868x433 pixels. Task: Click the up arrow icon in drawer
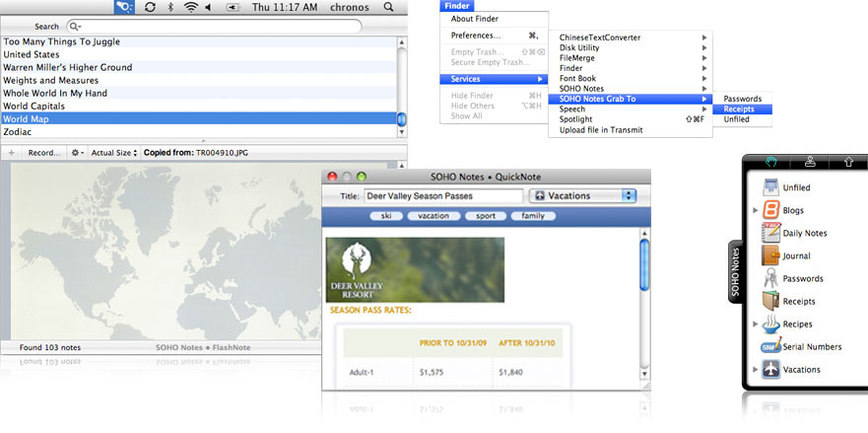tap(848, 162)
